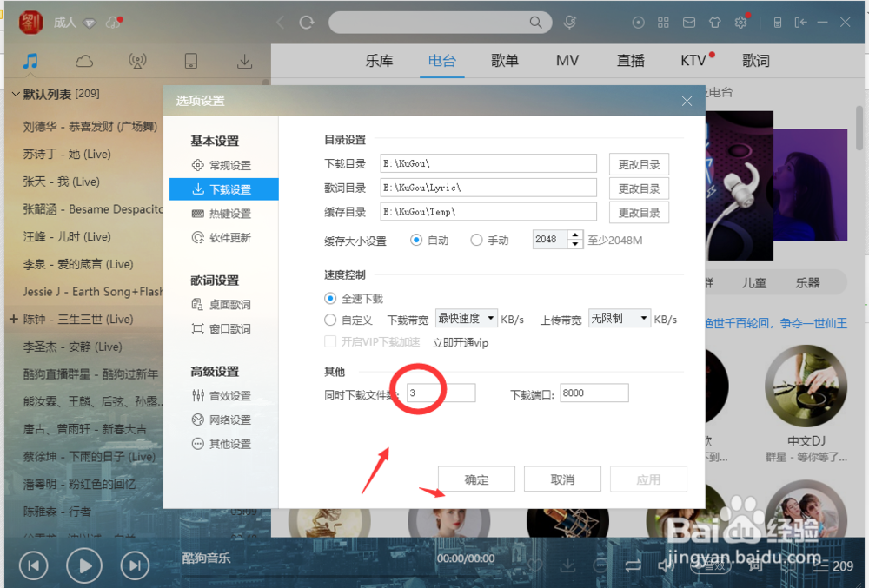This screenshot has width=869, height=588.
Task: Open 桌面歌词 settings section
Action: [x=222, y=305]
